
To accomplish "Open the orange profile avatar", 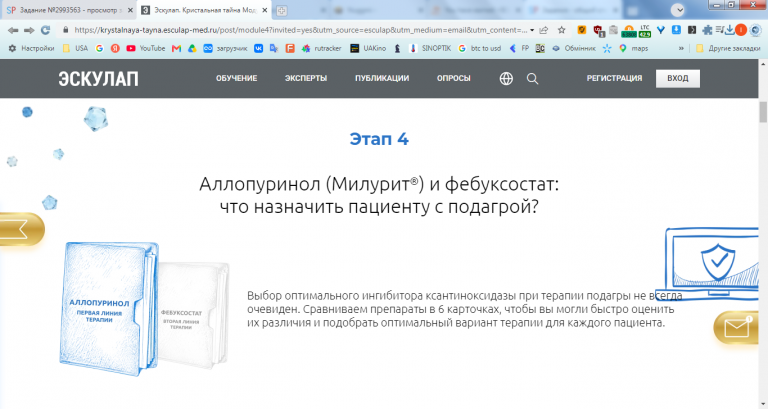I will click(x=741, y=30).
